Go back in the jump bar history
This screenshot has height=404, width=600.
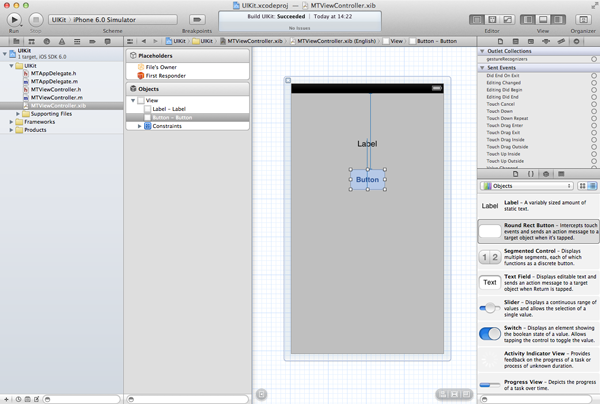click(x=144, y=41)
